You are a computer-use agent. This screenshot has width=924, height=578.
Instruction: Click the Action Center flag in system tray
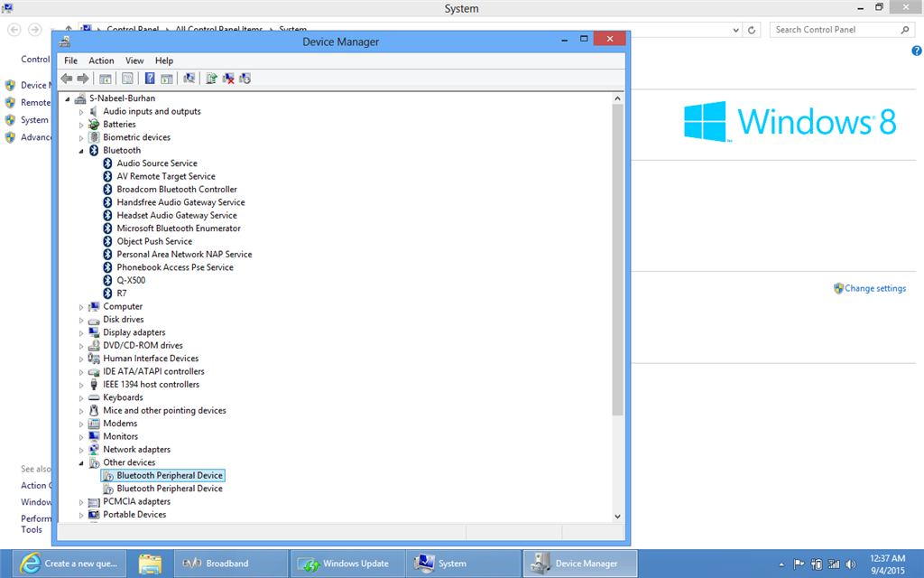click(x=799, y=564)
